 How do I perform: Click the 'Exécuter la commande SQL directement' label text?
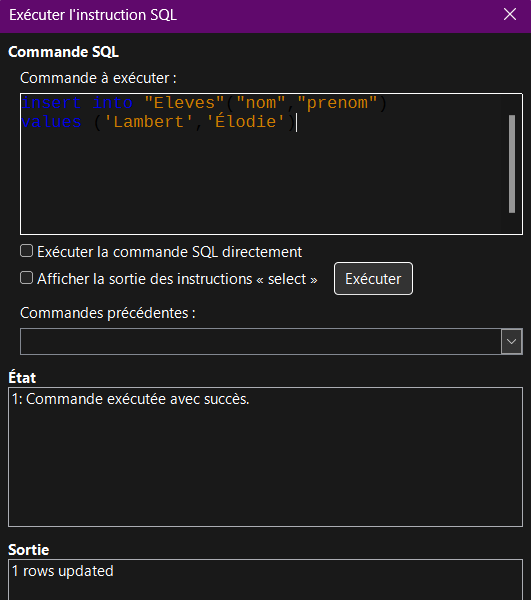tap(169, 252)
